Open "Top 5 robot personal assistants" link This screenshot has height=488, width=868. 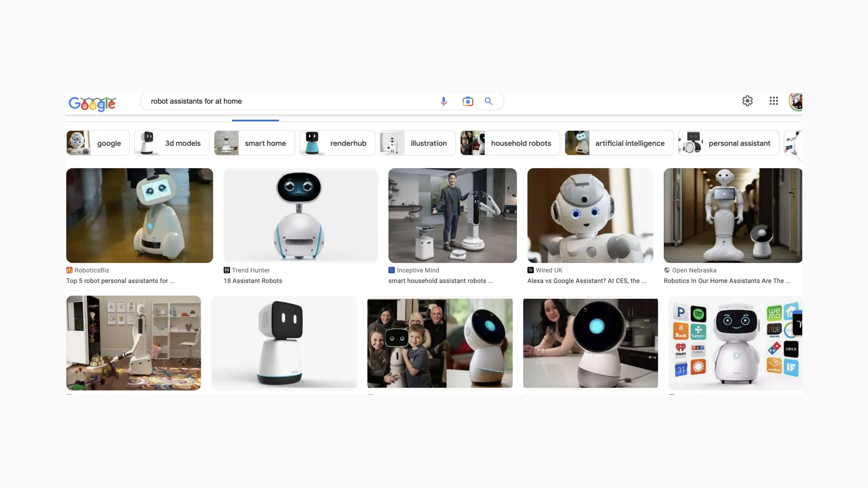[x=120, y=281]
